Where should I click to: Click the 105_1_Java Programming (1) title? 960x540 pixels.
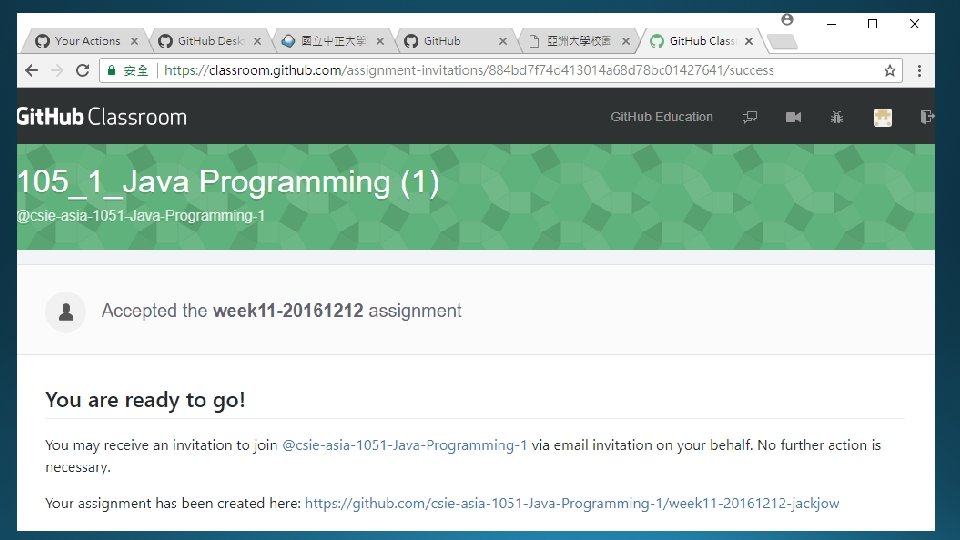pyautogui.click(x=228, y=182)
